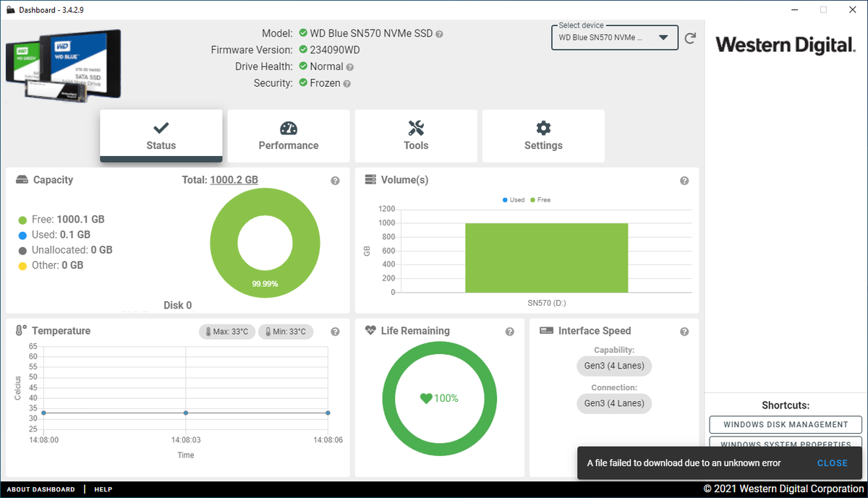Viewport: 868px width, 498px height.
Task: Open the Settings tab
Action: [543, 136]
